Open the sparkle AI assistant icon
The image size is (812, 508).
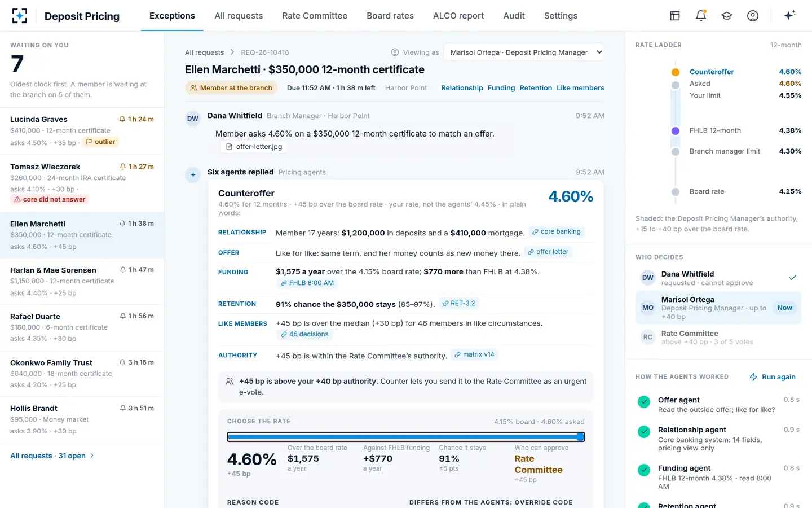(789, 15)
